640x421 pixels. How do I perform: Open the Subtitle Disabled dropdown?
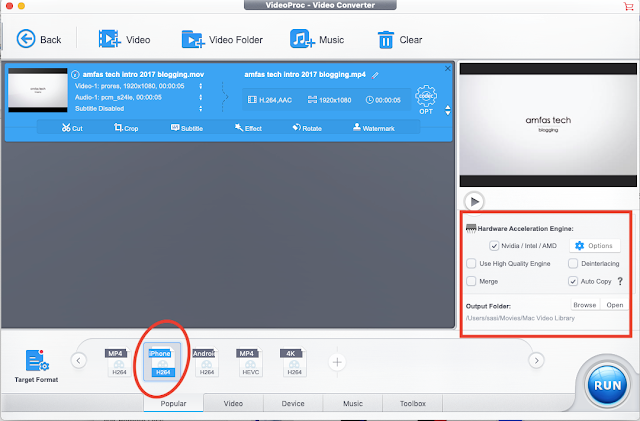click(200, 109)
